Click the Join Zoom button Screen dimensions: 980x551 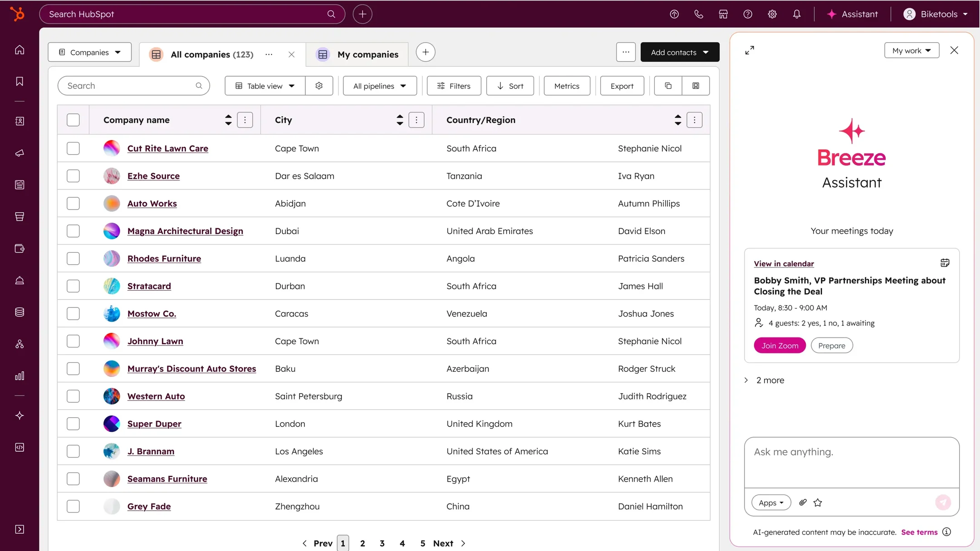coord(779,345)
